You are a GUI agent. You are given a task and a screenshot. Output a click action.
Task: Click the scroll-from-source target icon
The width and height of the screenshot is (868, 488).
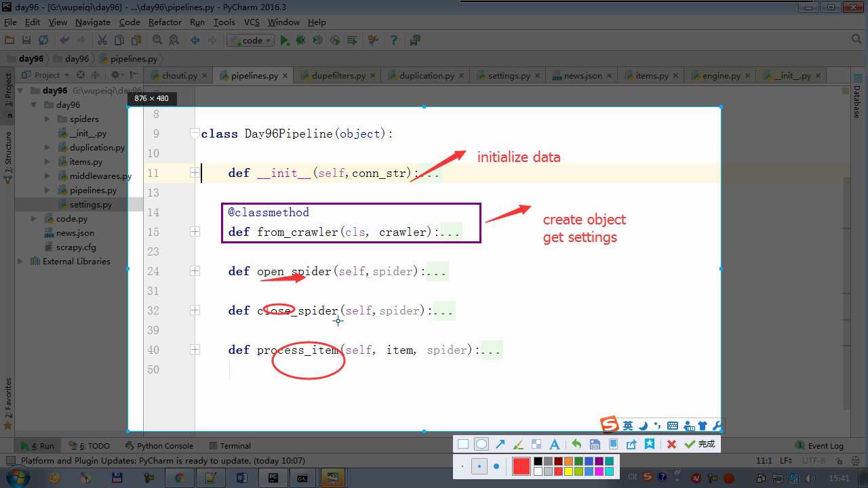click(81, 75)
